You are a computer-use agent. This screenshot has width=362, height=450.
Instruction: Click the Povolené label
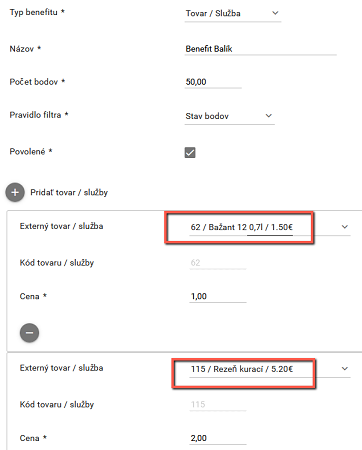(x=27, y=152)
